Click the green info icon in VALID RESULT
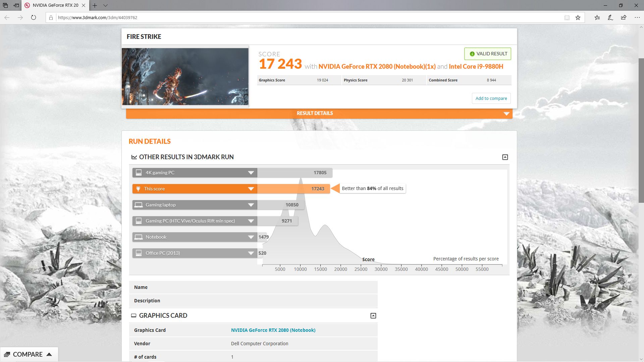This screenshot has height=362, width=644. [x=472, y=54]
